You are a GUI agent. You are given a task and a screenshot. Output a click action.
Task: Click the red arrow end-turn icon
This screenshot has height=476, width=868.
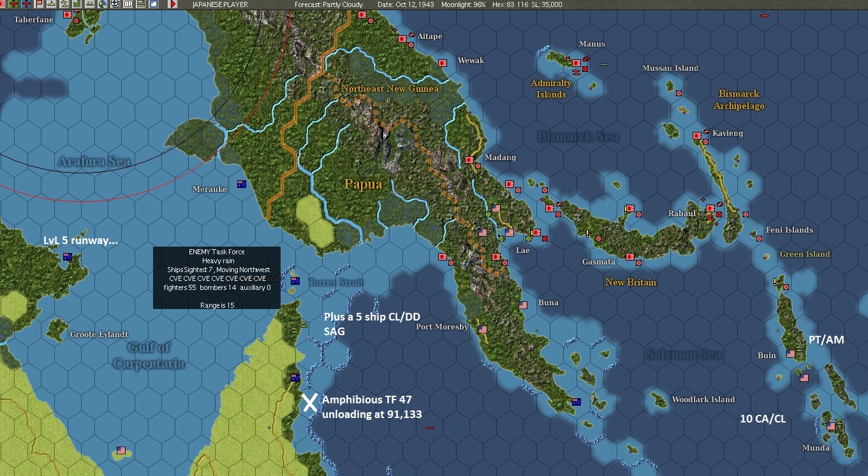point(173,4)
